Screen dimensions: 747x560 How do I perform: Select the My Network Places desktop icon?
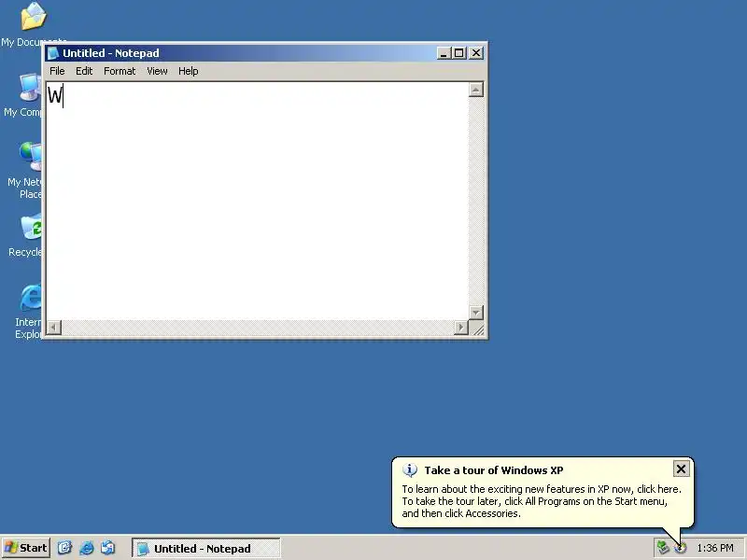point(25,171)
